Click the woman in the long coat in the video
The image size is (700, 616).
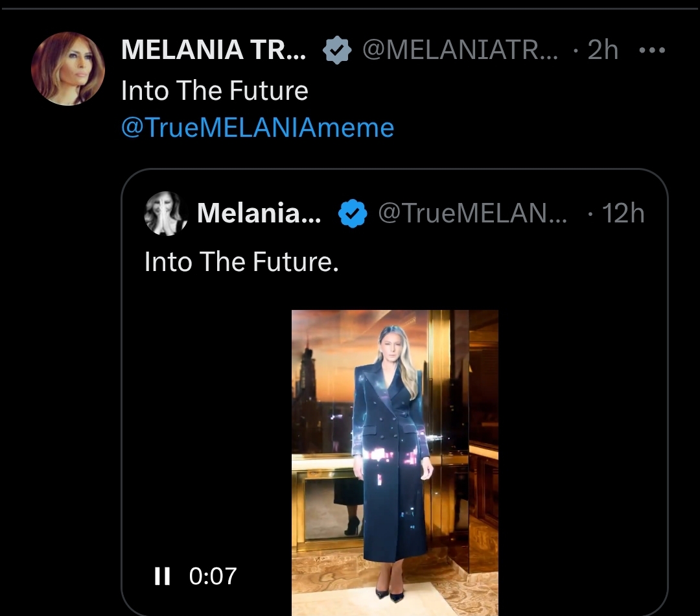[x=391, y=467]
